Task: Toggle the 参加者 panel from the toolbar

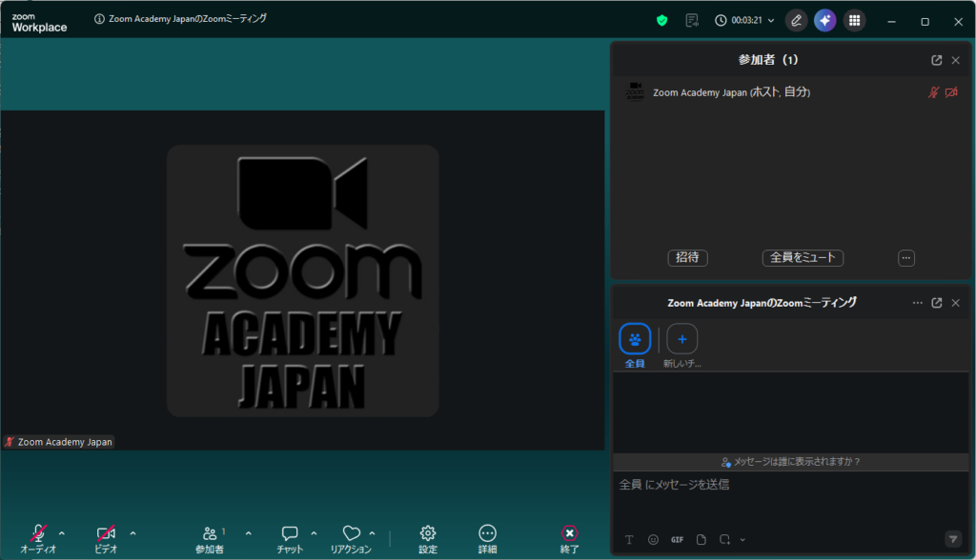Action: (x=210, y=537)
